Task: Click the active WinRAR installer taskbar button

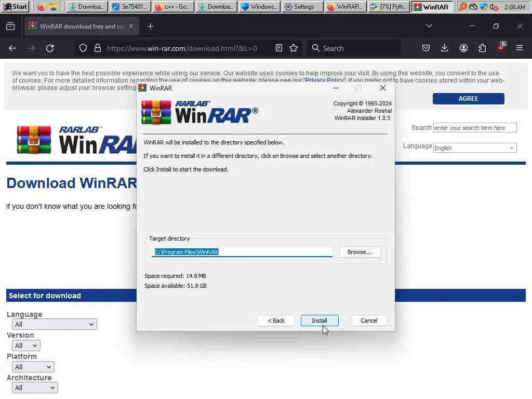Action: pos(432,7)
